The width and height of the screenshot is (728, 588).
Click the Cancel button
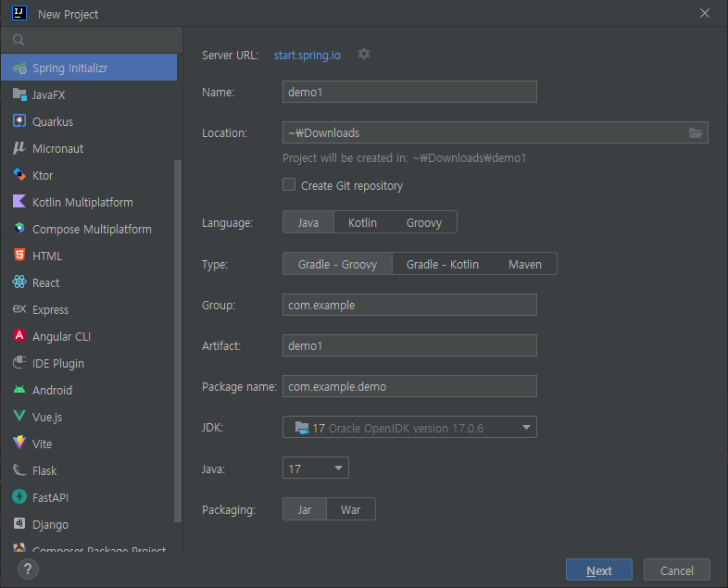(x=676, y=569)
